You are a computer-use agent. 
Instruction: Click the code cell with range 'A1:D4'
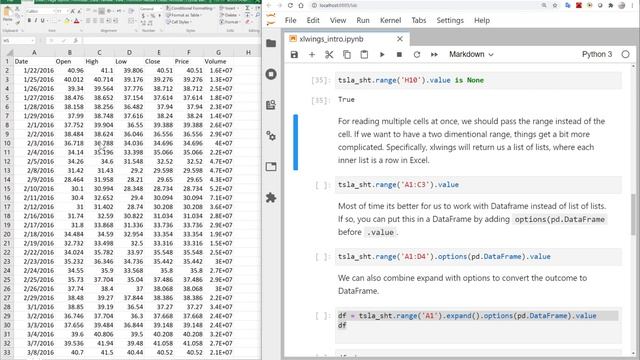(478, 257)
